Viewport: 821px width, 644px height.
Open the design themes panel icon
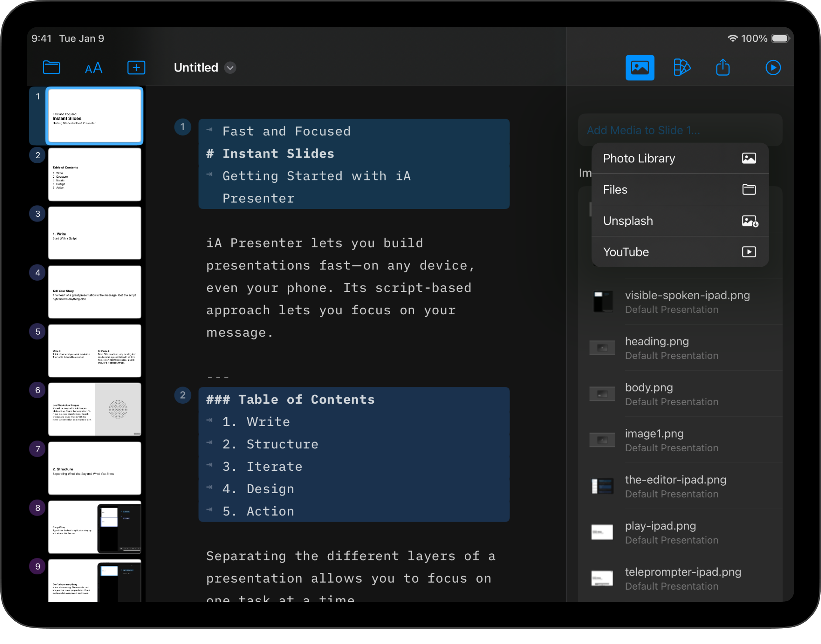tap(681, 68)
